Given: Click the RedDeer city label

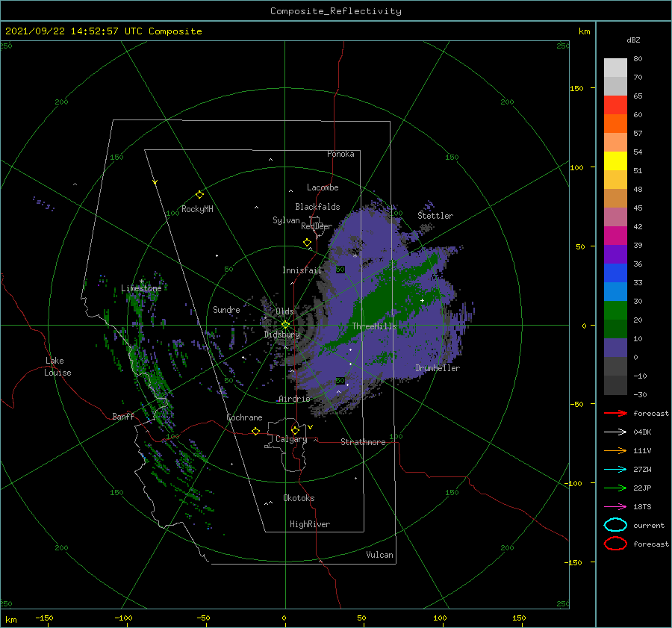Looking at the screenshot, I should pyautogui.click(x=317, y=226).
